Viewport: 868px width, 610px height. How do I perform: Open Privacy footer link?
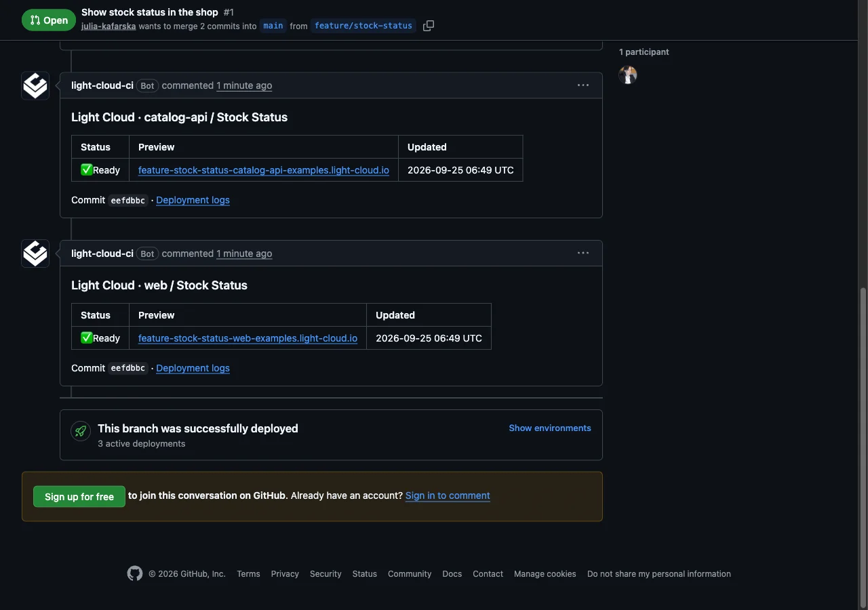285,574
